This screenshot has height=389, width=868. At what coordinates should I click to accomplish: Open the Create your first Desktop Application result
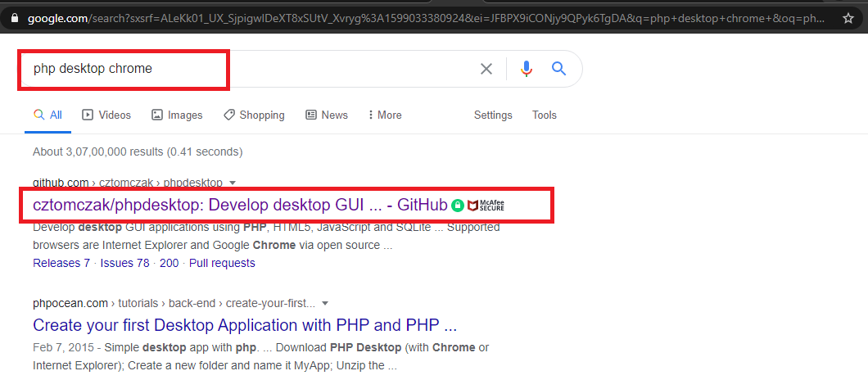coord(244,324)
